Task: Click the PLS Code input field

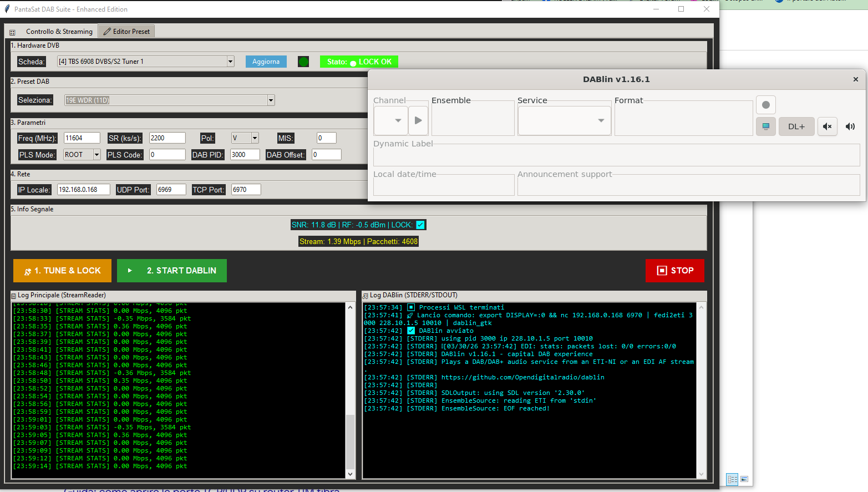Action: click(167, 155)
